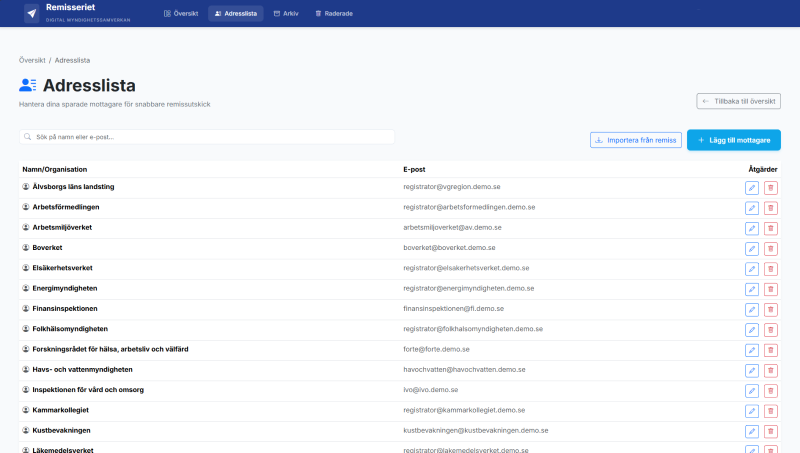Edit the Kammarkollegiet recipient entry

coord(752,411)
